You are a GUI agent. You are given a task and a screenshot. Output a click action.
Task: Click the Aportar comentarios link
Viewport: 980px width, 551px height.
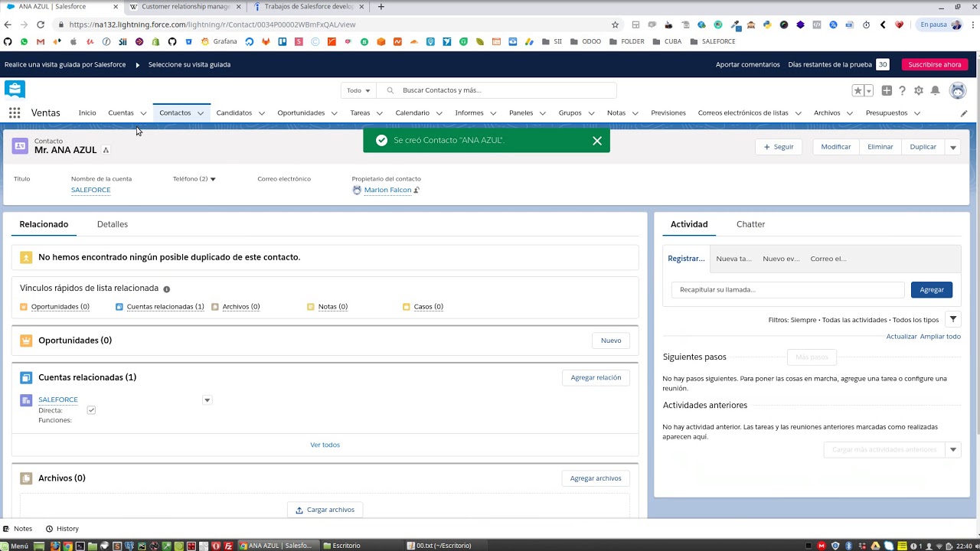click(748, 64)
